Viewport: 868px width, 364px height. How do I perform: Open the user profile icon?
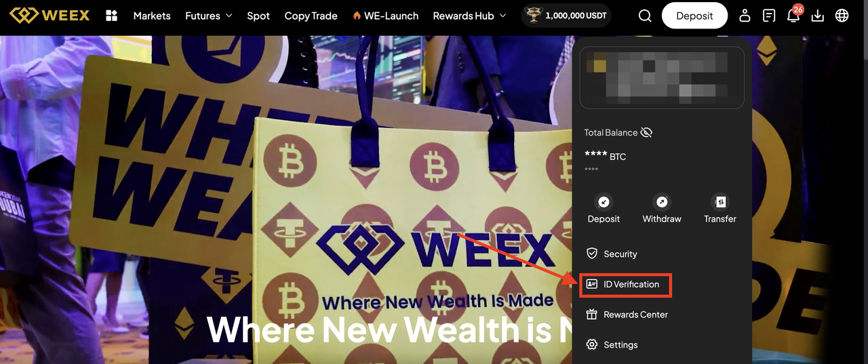(745, 16)
